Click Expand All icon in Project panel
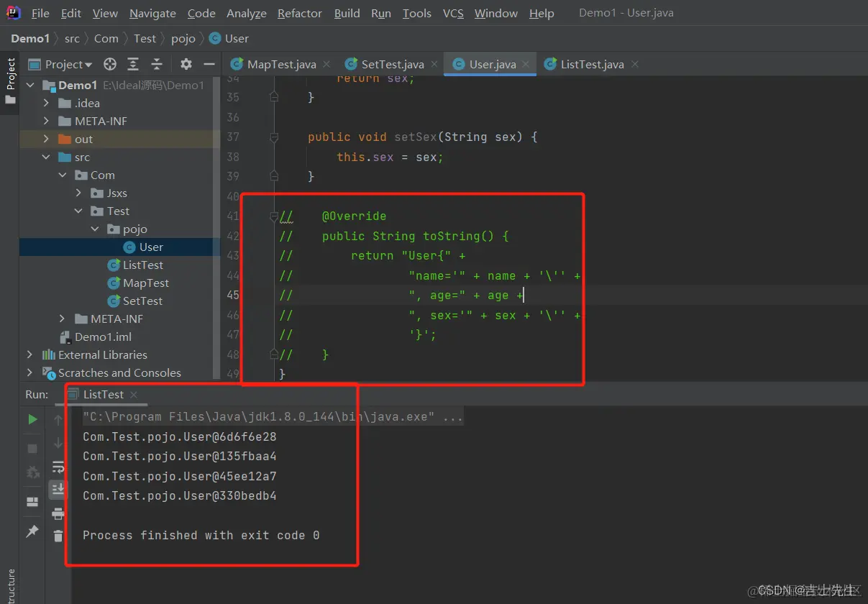The width and height of the screenshot is (868, 604). click(133, 64)
